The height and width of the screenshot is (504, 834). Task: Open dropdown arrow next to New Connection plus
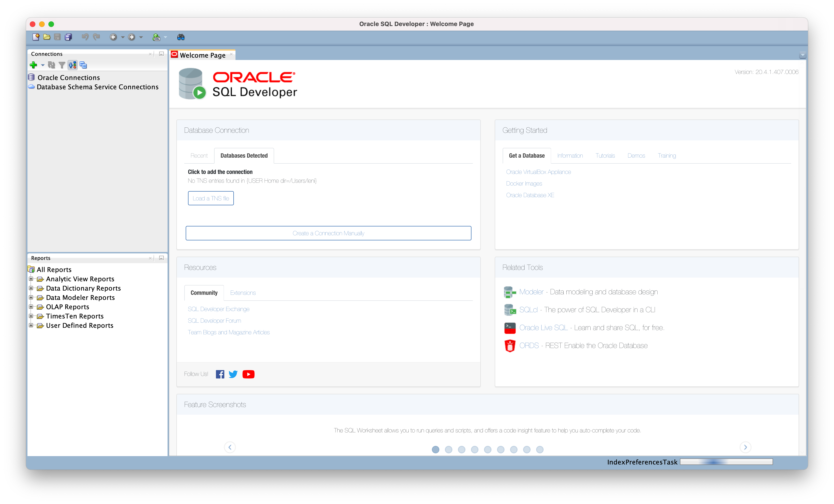43,65
